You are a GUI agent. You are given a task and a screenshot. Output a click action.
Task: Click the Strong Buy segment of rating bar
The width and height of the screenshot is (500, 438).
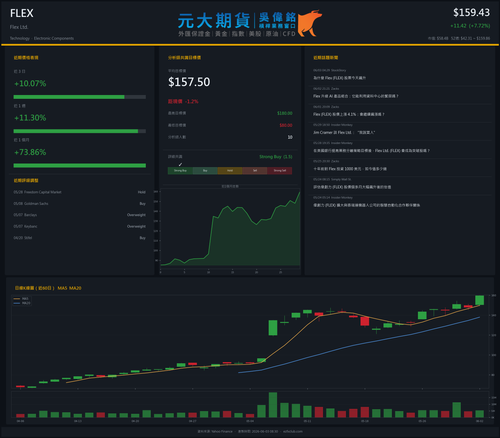(180, 171)
